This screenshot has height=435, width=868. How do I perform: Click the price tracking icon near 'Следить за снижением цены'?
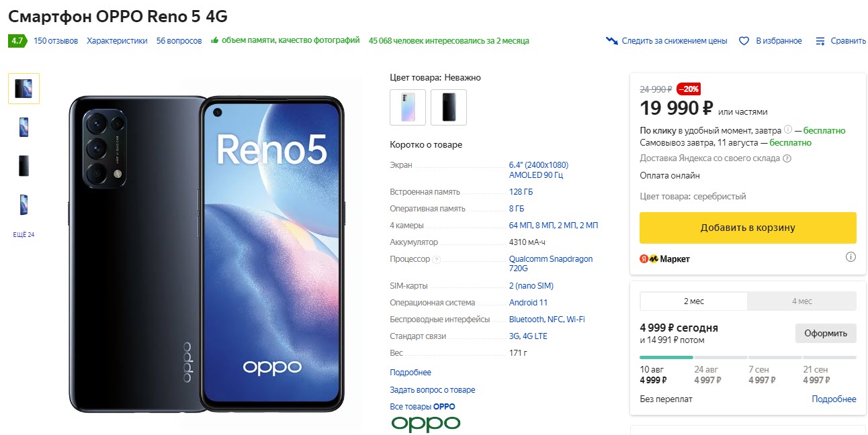click(x=611, y=40)
